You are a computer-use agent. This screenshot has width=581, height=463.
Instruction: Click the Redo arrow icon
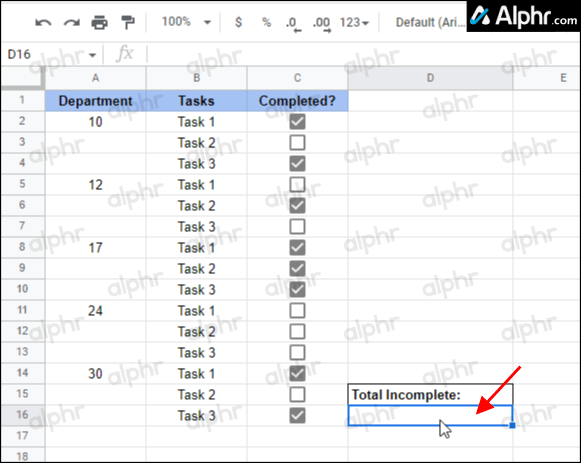[72, 23]
